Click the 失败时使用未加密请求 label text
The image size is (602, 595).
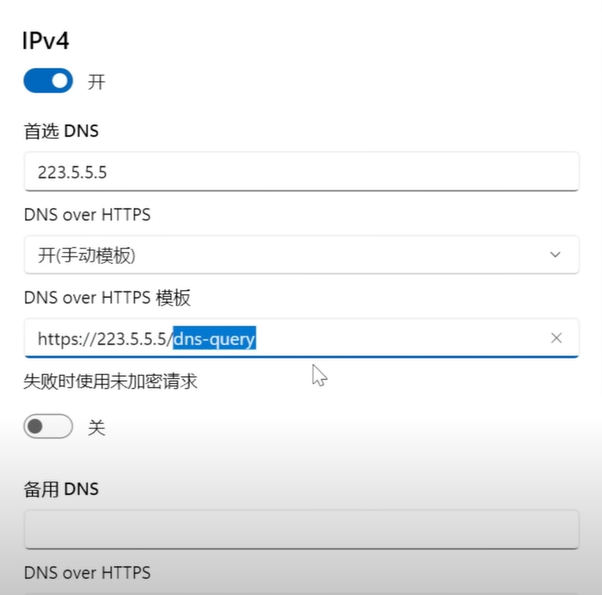[110, 382]
